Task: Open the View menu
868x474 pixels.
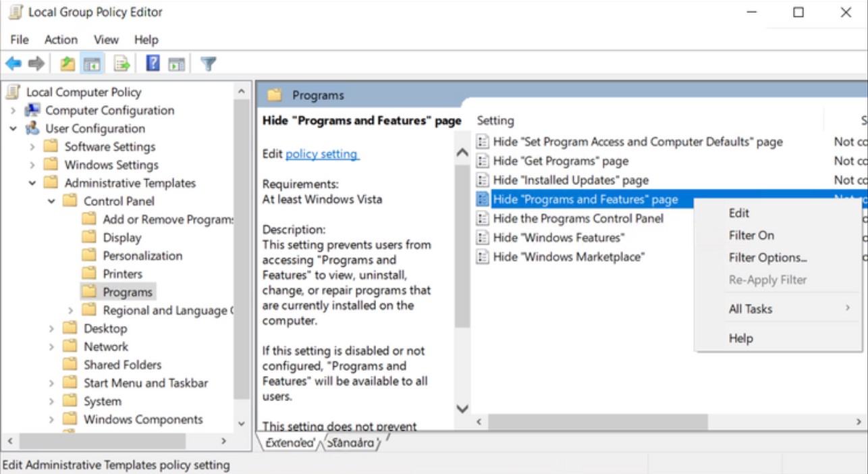Action: point(106,40)
